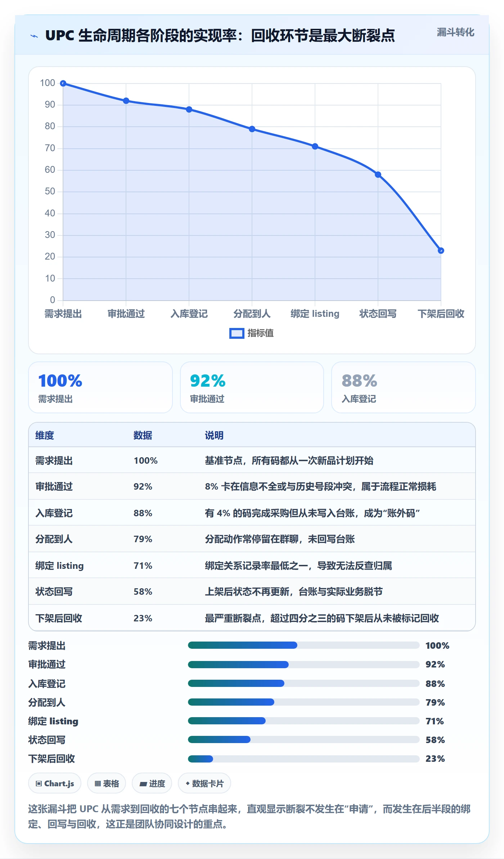Image resolution: width=504 pixels, height=859 pixels.
Task: Click the 入库登记 88% progress bar
Action: (304, 683)
